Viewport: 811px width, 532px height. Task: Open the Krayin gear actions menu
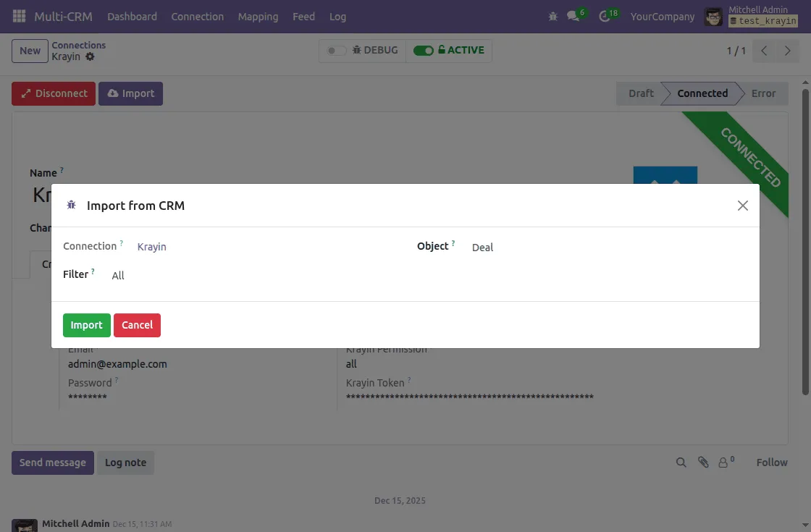90,56
